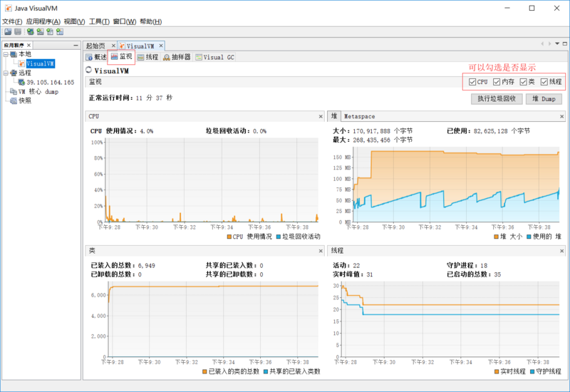570x392 pixels.
Task: Open the 窗口(W) menu
Action: tap(125, 21)
